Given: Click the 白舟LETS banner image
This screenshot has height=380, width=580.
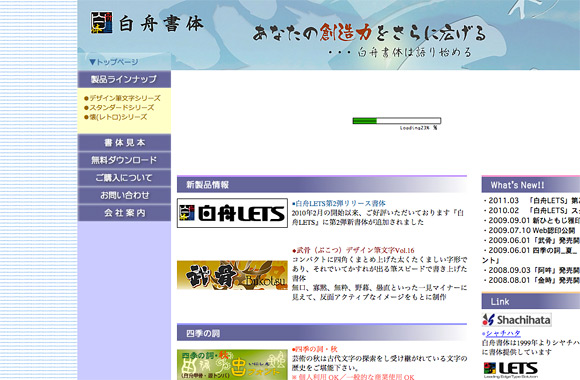Looking at the screenshot, I should pyautogui.click(x=232, y=213).
